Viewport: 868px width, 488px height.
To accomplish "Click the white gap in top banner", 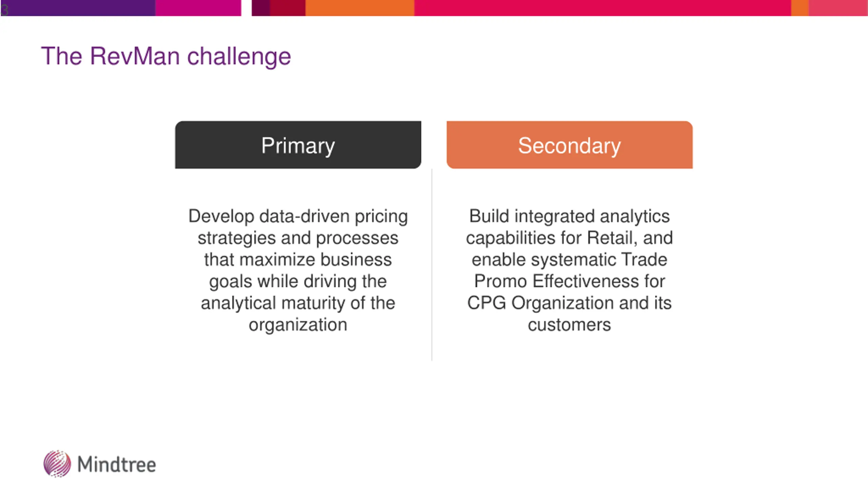I will 246,8.
